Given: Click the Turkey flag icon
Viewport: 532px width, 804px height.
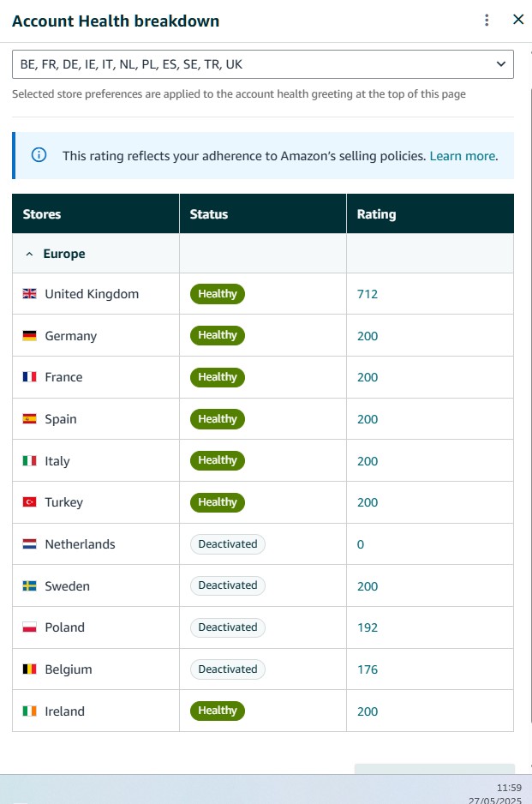Looking at the screenshot, I should [x=30, y=502].
